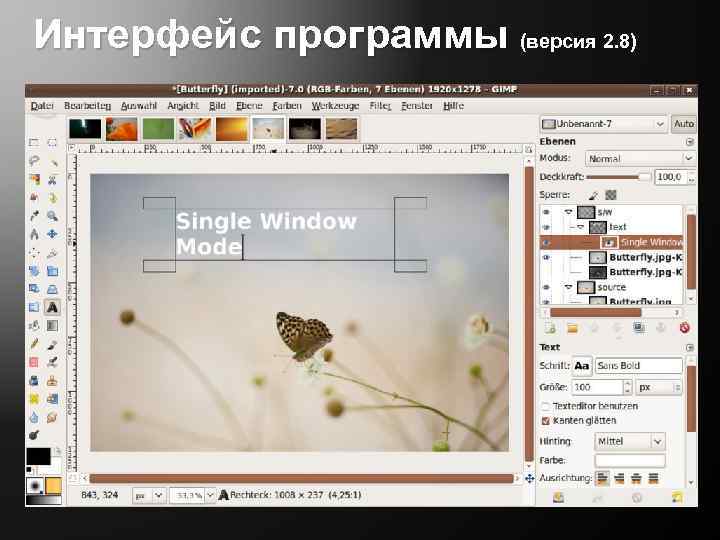Viewport: 720px width, 540px height.
Task: Open the Filter menu
Action: point(380,106)
